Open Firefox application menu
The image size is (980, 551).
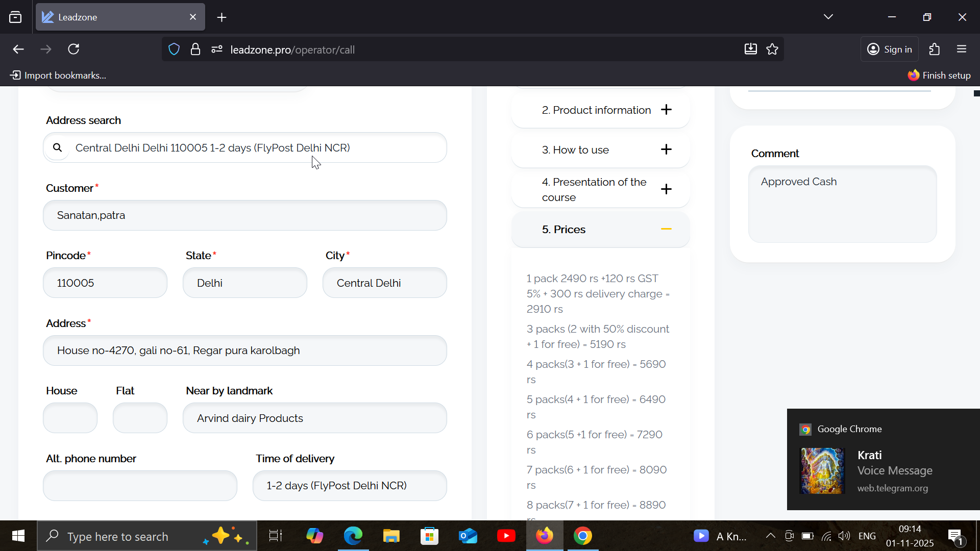pos(962,49)
